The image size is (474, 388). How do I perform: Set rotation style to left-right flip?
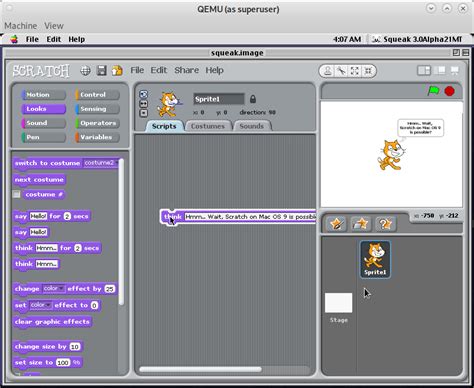pos(144,104)
